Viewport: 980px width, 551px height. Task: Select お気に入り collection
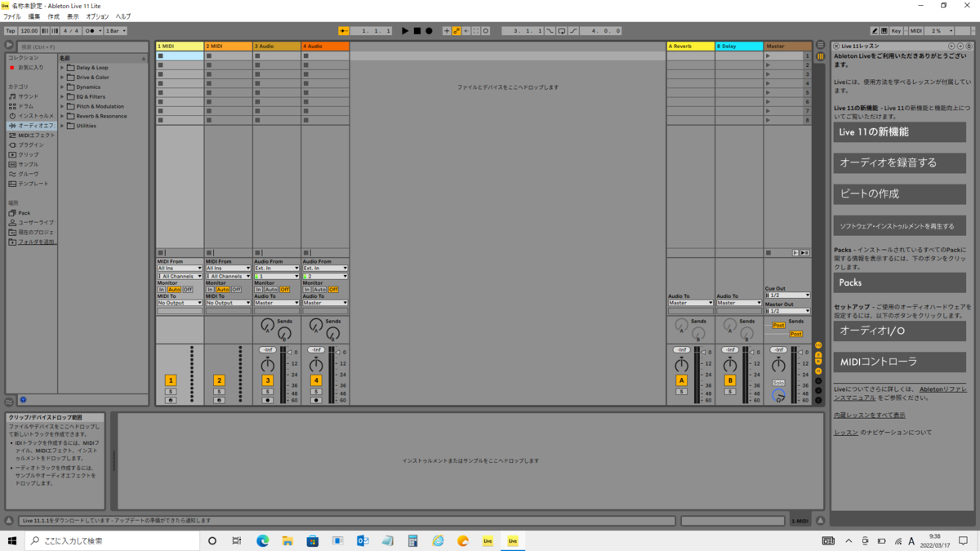31,68
